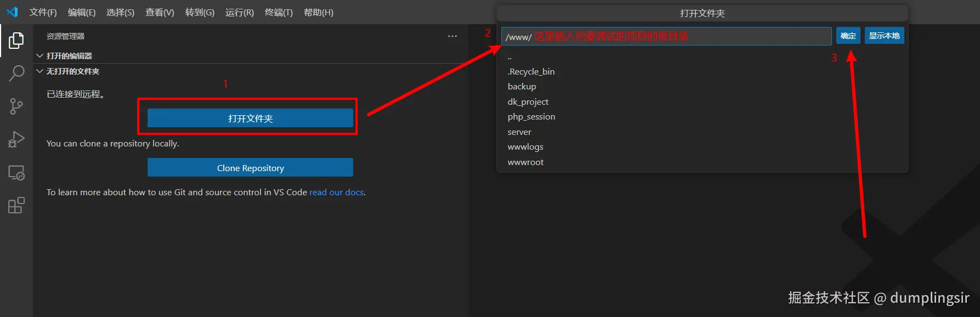Click the Clone Repository button
Screen dimensions: 980x317
click(x=250, y=168)
